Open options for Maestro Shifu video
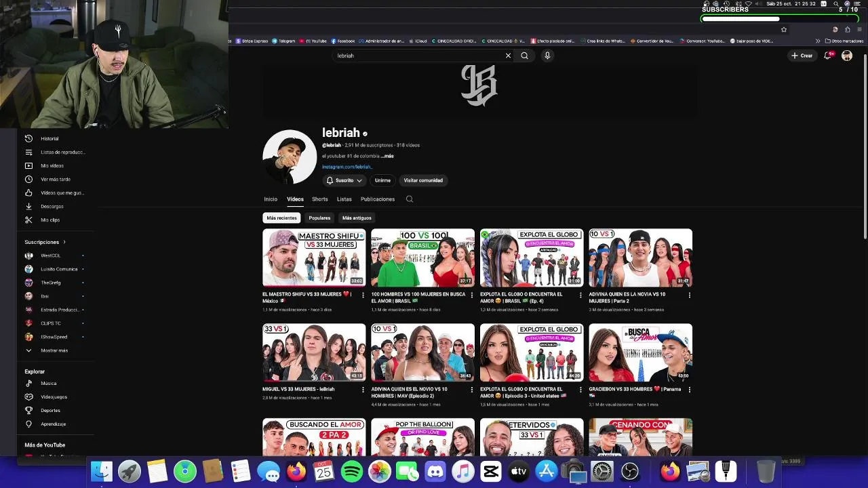868x488 pixels. pos(363,295)
